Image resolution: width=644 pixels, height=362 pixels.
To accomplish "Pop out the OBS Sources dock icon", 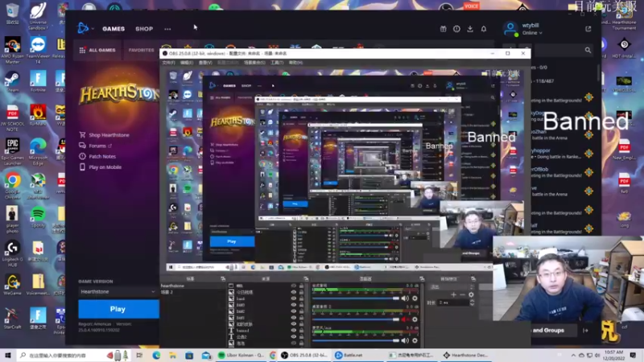I will point(306,278).
